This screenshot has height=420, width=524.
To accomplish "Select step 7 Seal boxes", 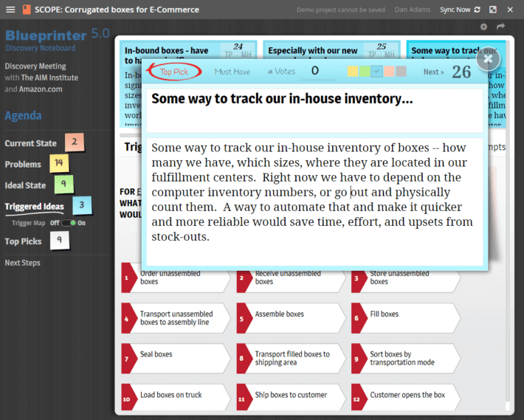I will tap(176, 359).
